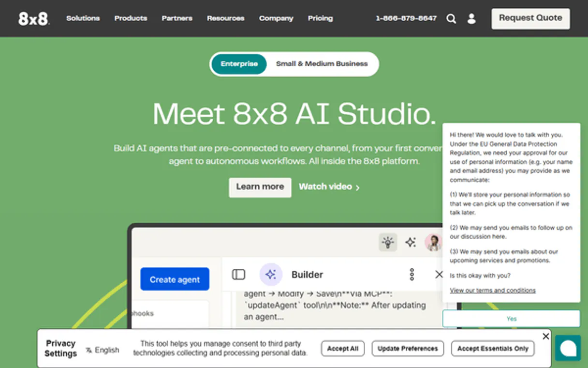Open the Solutions menu
Image resolution: width=588 pixels, height=368 pixels.
tap(83, 18)
